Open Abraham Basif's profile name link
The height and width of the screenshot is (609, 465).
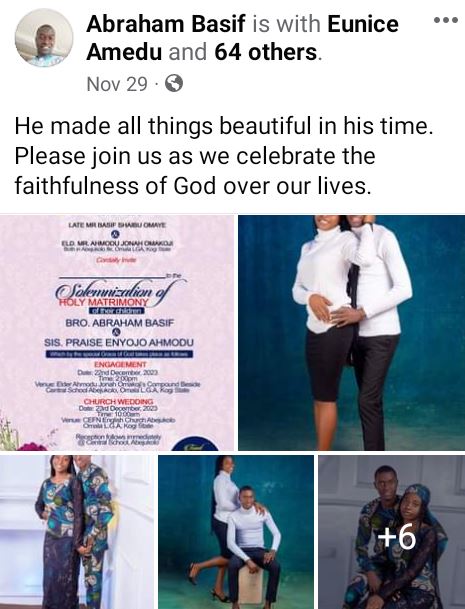pyautogui.click(x=166, y=24)
